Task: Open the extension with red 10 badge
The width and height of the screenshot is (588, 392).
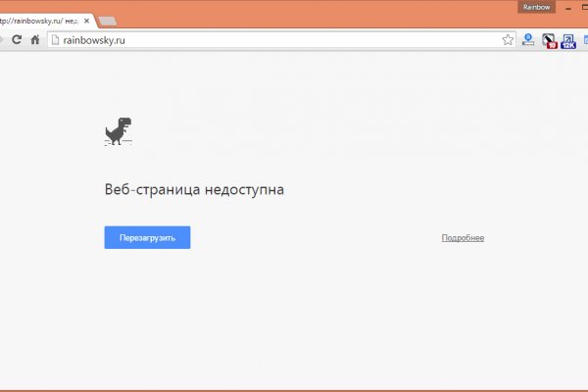Action: [549, 41]
